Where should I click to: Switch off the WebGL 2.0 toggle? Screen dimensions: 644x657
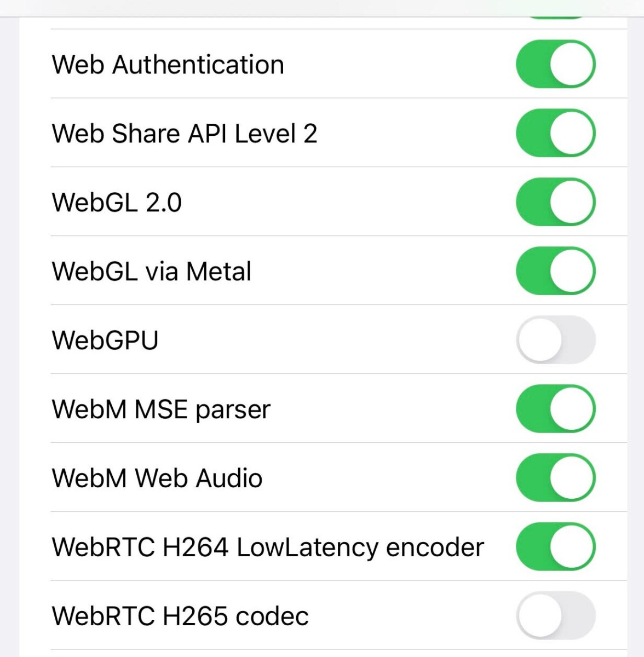[555, 202]
